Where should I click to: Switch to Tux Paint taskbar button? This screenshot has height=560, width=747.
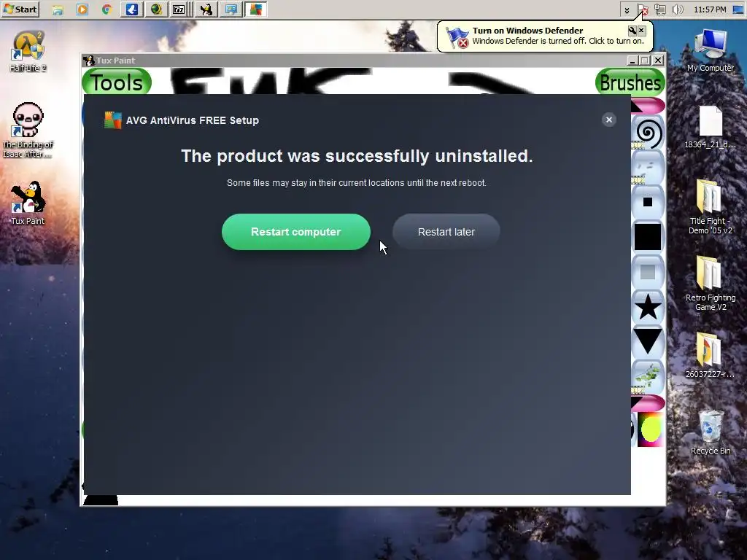pos(206,9)
